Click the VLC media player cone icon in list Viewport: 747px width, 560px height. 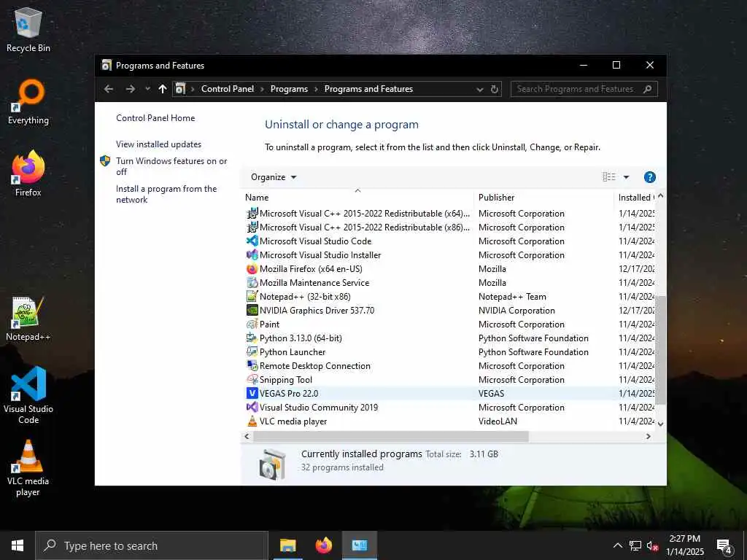pyautogui.click(x=252, y=421)
